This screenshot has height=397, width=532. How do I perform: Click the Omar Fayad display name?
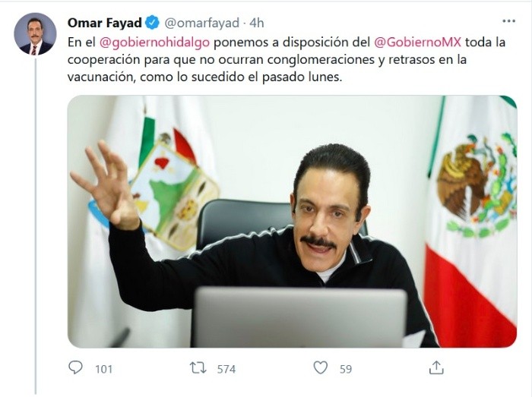[105, 23]
